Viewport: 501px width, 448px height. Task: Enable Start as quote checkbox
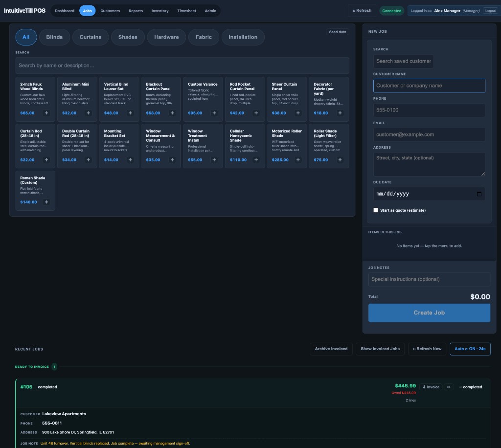[376, 210]
